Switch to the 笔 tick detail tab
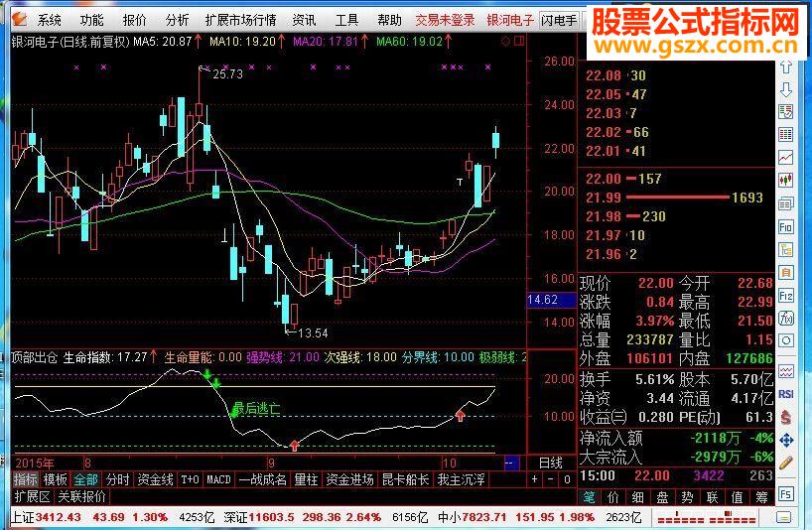 [589, 497]
